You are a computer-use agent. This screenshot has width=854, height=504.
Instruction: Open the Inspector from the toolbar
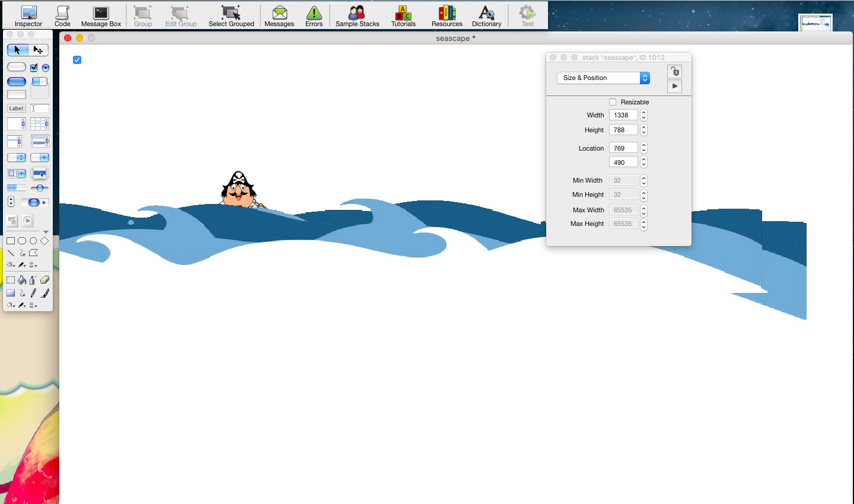coord(28,16)
